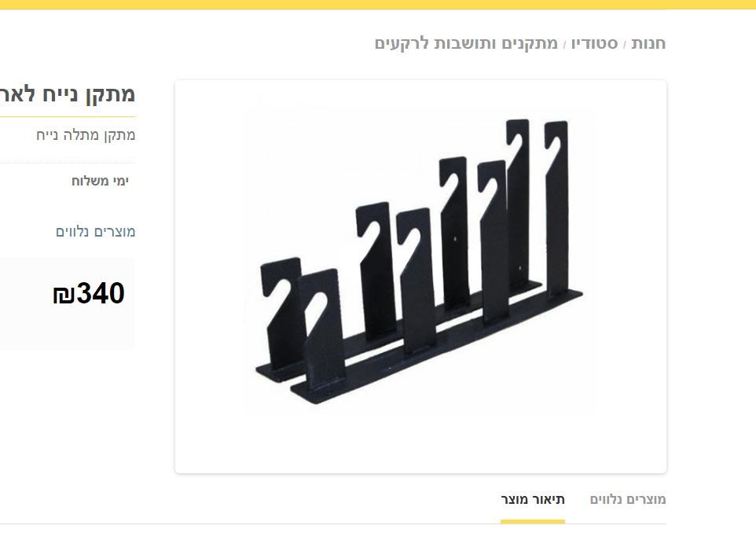Switch to the תיאור מוצר tab
Viewport: 756px width, 540px height.
tap(533, 499)
